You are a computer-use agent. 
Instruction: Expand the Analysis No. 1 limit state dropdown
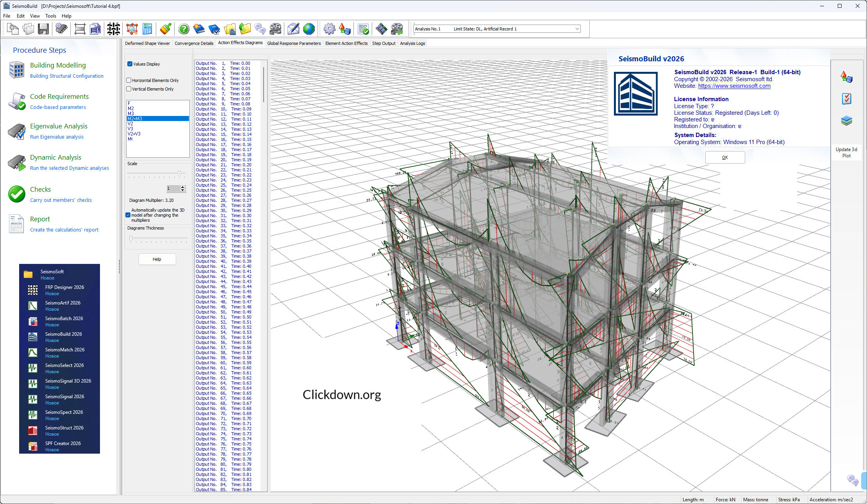click(x=577, y=29)
